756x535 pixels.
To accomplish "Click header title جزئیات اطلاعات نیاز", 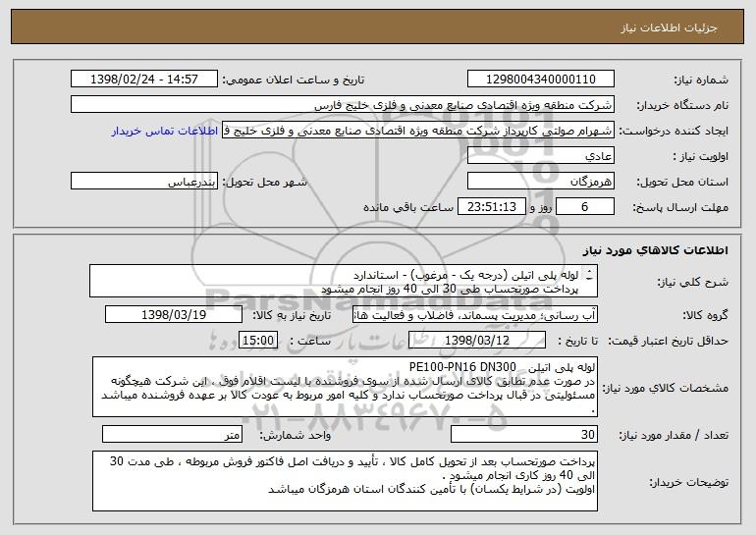I will tap(670, 27).
